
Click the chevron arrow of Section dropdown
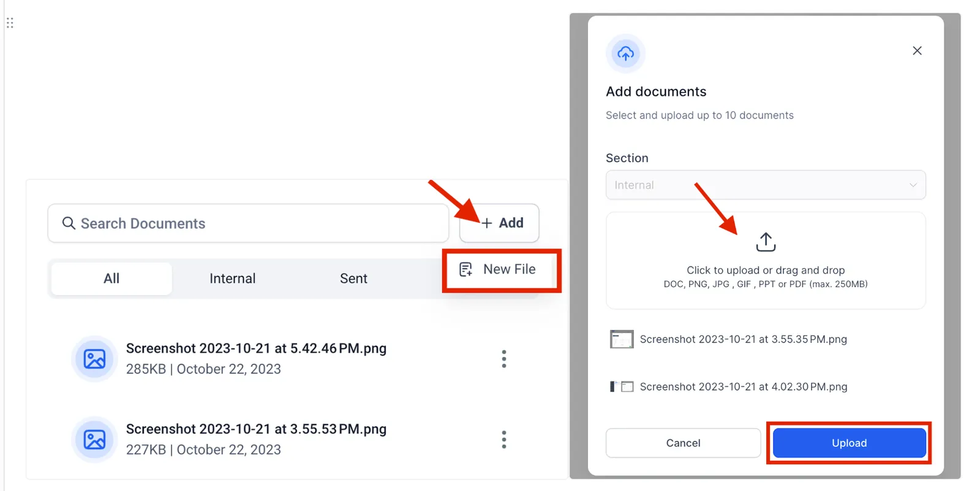pos(913,185)
